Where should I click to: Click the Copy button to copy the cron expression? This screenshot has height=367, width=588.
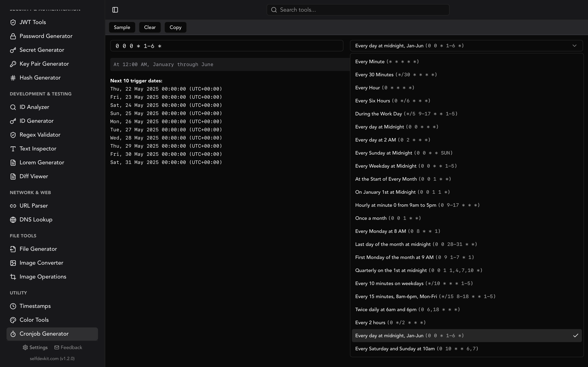click(175, 27)
